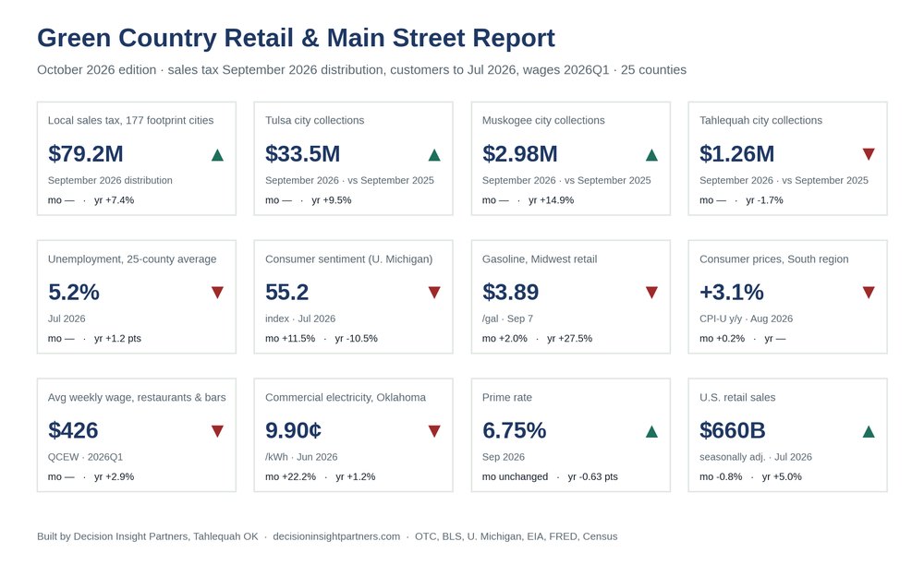924x565 pixels.
Task: Click the 'Local sales tax, 177 footprint cities' label
Action: 131,120
